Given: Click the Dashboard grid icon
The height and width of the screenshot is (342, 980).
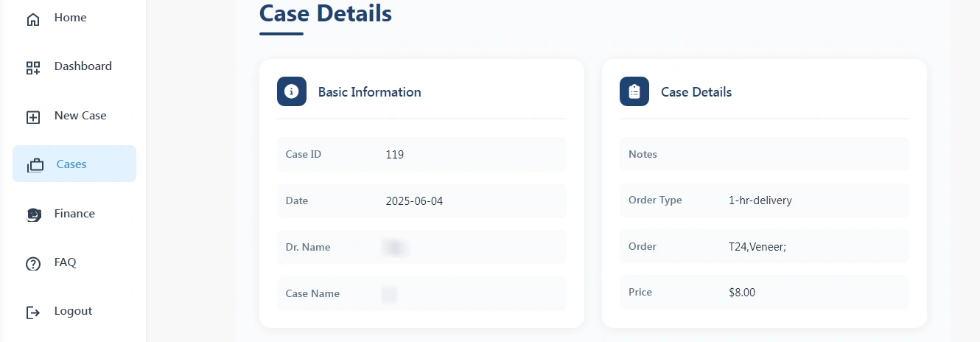Looking at the screenshot, I should point(33,68).
